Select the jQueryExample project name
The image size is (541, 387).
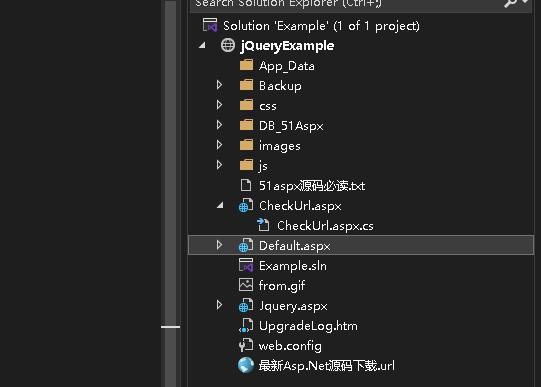(x=287, y=46)
